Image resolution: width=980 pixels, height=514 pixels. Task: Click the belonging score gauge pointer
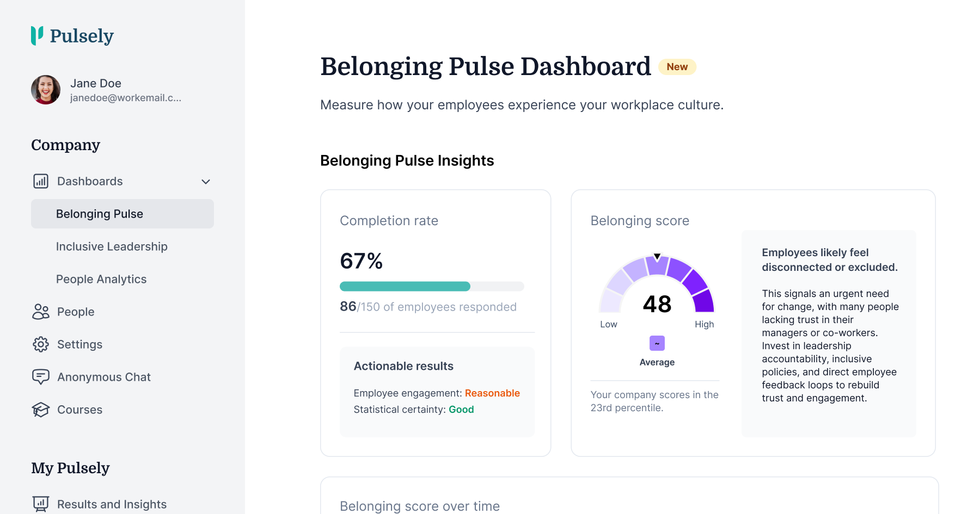(x=657, y=256)
